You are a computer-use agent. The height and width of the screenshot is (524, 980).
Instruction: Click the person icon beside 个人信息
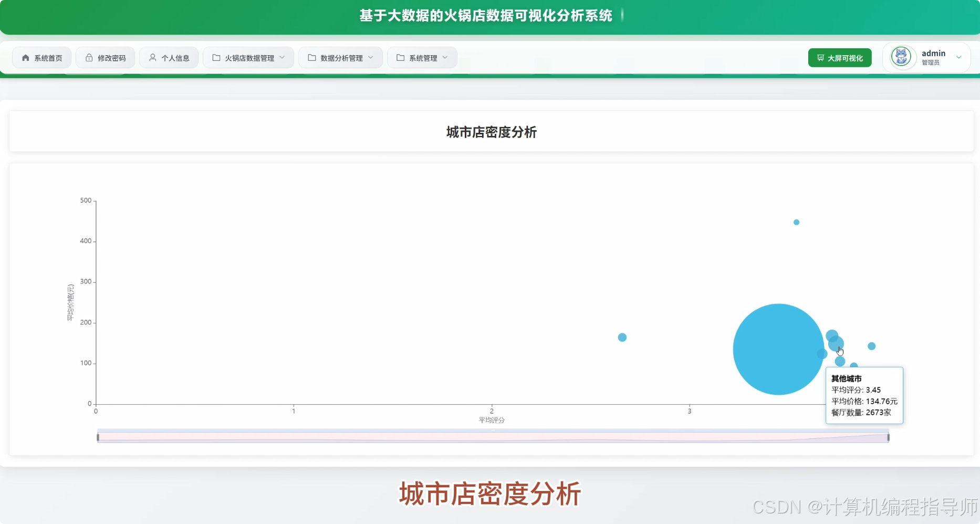[x=152, y=58]
